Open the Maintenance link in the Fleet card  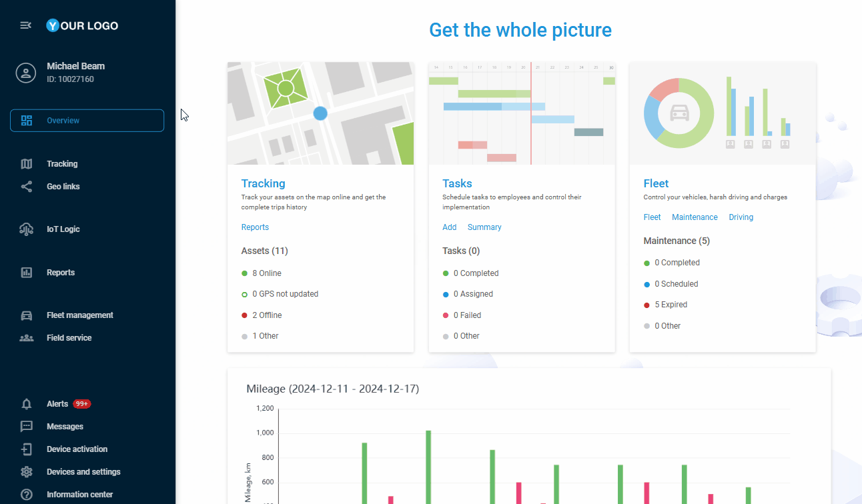pyautogui.click(x=695, y=217)
